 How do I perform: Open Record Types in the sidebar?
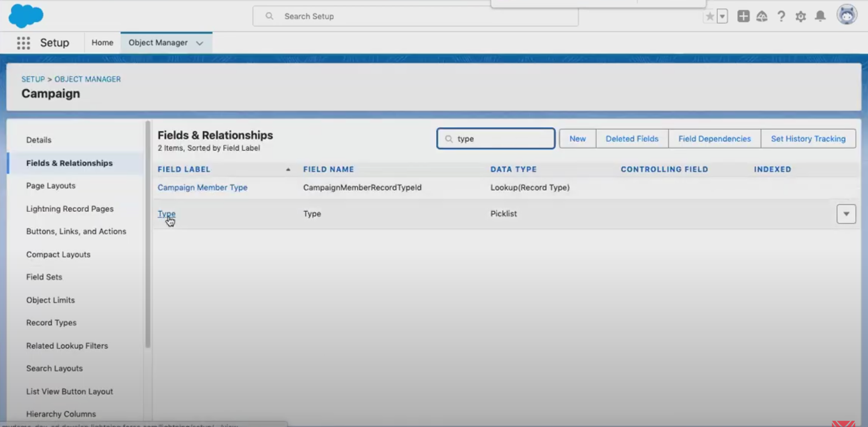51,323
